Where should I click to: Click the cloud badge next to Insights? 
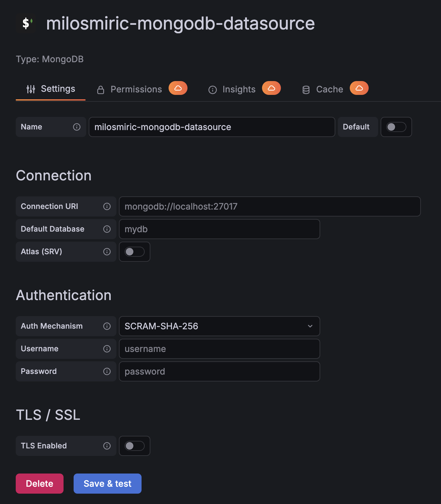tap(271, 88)
